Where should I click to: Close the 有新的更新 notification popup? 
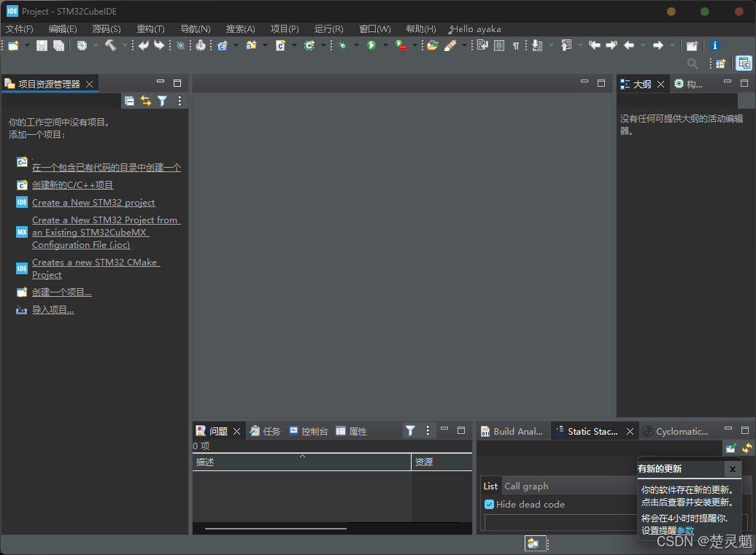point(733,469)
